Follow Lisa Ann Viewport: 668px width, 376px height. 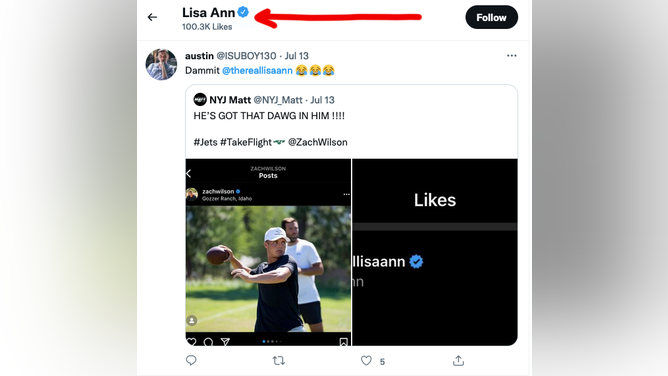tap(492, 17)
